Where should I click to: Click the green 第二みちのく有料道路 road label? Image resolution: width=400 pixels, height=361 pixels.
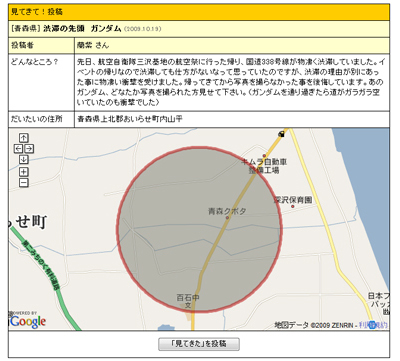coord(41,265)
